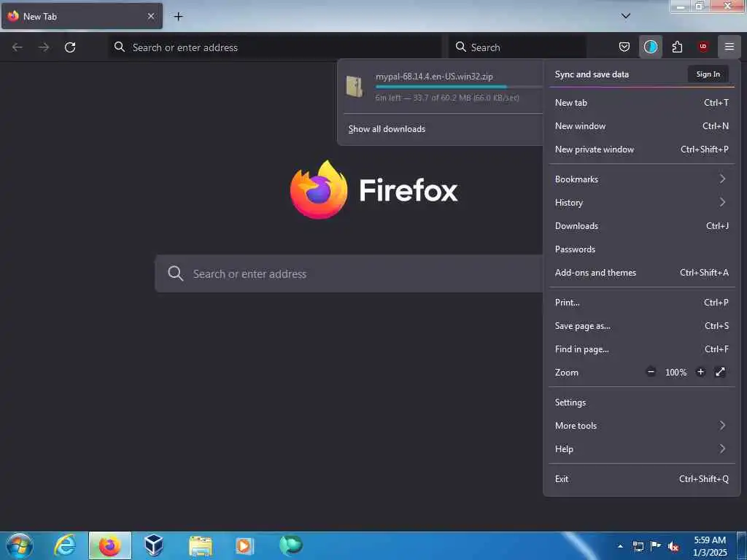Click the Sign In button
747x560 pixels.
[708, 74]
